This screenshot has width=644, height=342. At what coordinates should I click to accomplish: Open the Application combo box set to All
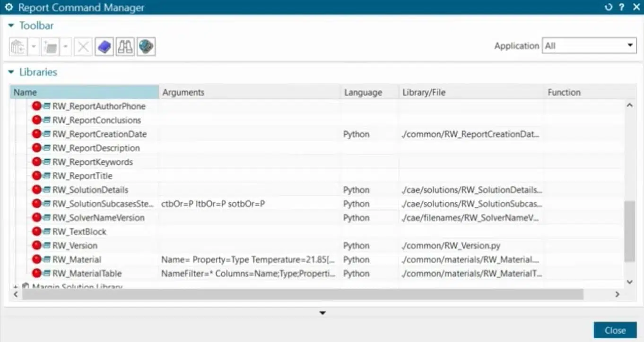589,46
